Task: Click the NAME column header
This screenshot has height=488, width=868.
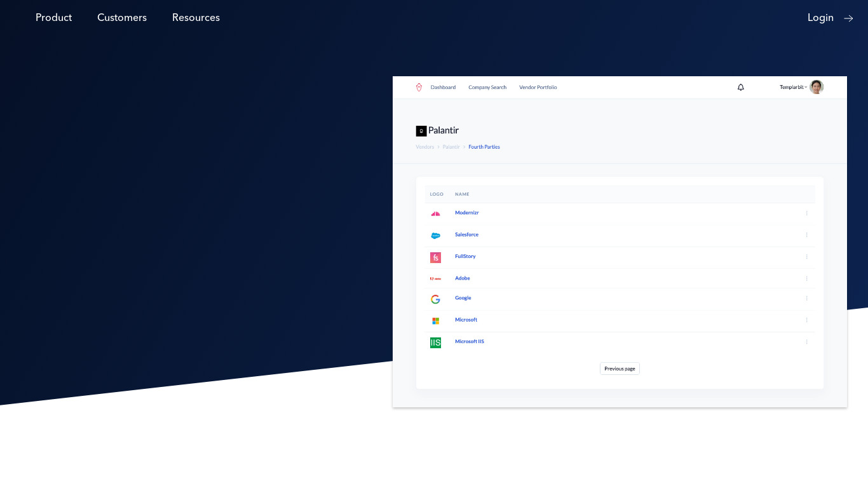Action: (462, 194)
